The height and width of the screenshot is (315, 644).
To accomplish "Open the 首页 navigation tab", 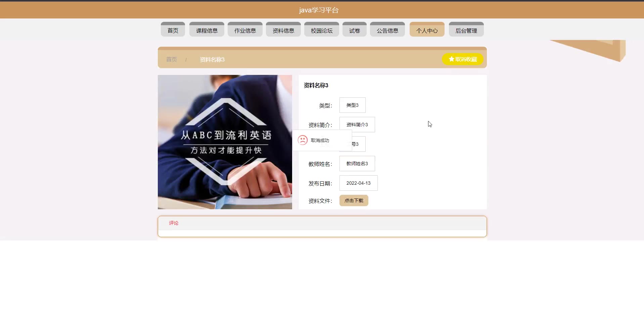I will pos(173,29).
